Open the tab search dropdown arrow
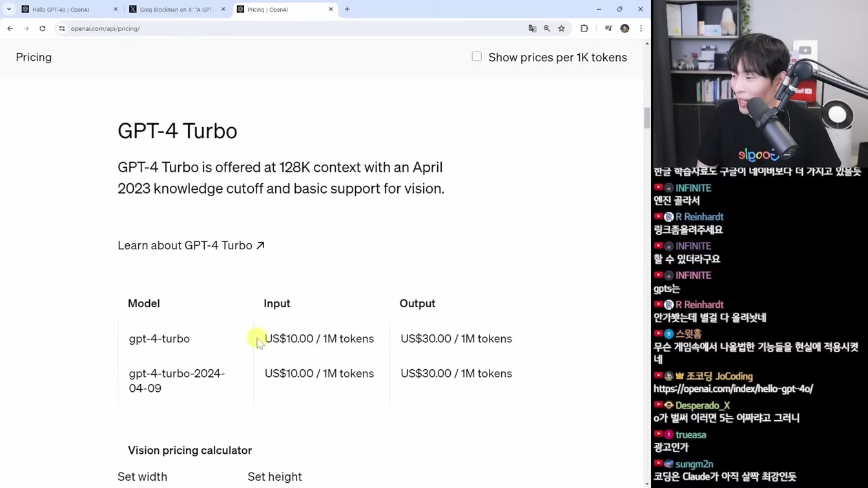The width and height of the screenshot is (868, 488). point(9,9)
